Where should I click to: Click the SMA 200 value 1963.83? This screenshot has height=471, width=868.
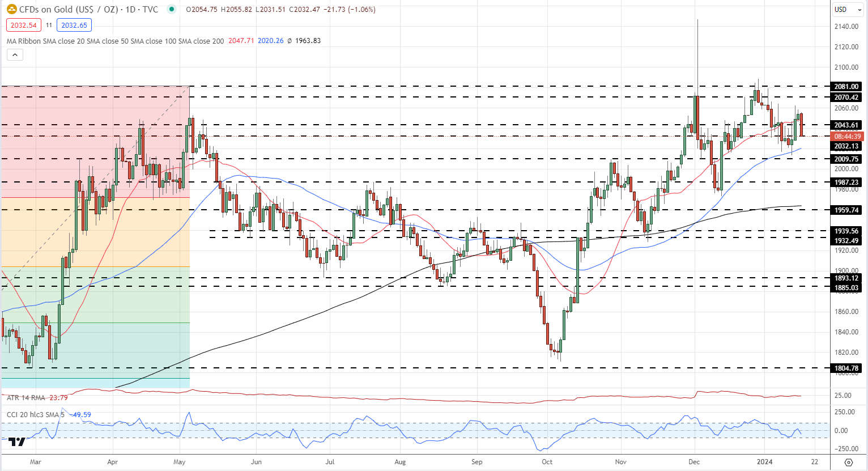coord(308,41)
